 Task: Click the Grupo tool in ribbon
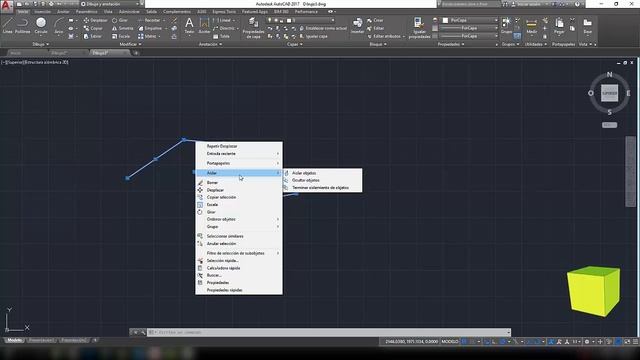506,25
